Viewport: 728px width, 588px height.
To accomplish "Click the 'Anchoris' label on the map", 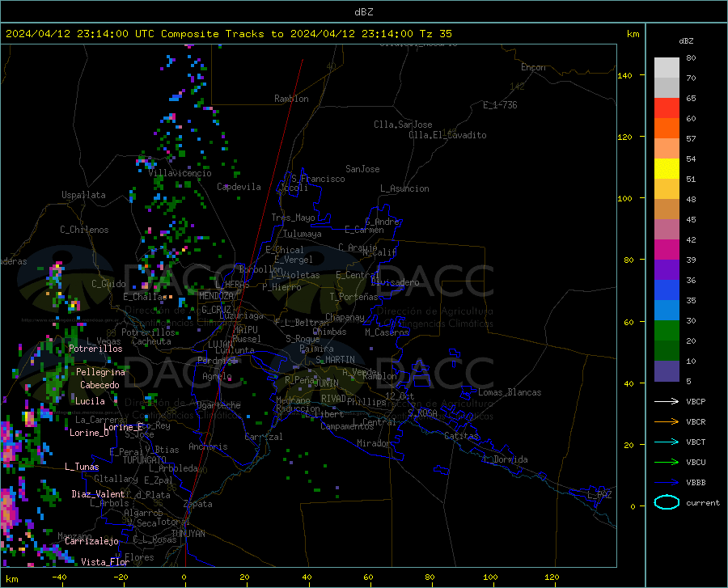I will pos(208,446).
